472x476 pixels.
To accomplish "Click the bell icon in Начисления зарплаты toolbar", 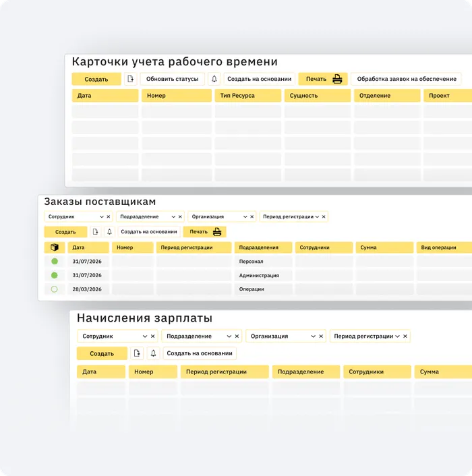I will [154, 353].
